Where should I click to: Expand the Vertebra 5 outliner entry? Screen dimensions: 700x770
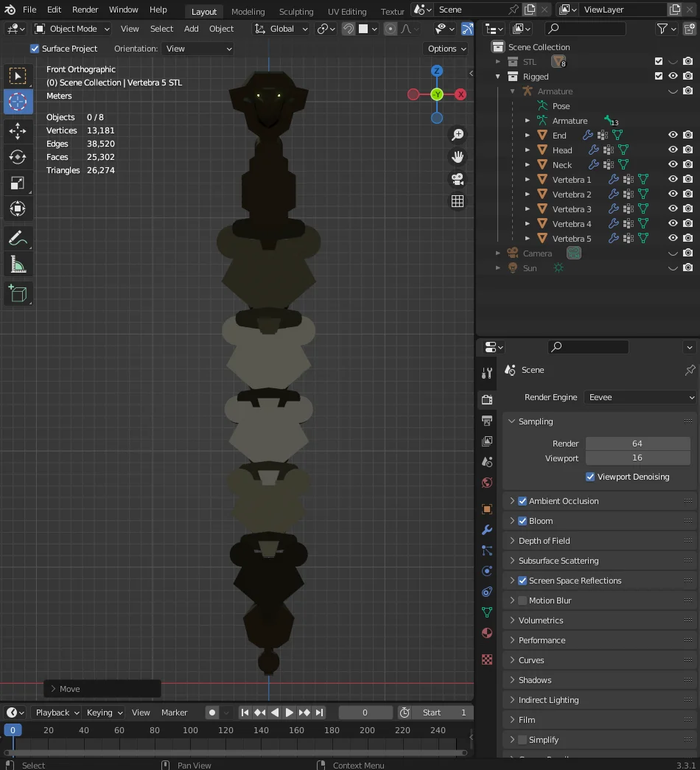point(528,238)
